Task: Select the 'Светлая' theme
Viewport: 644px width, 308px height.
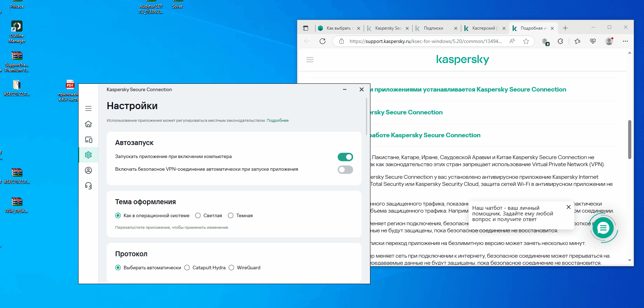Action: [198, 215]
